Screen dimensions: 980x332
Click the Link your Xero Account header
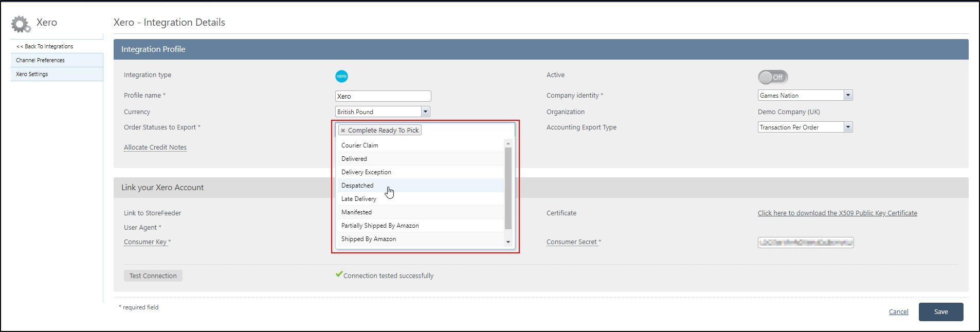[541, 188]
